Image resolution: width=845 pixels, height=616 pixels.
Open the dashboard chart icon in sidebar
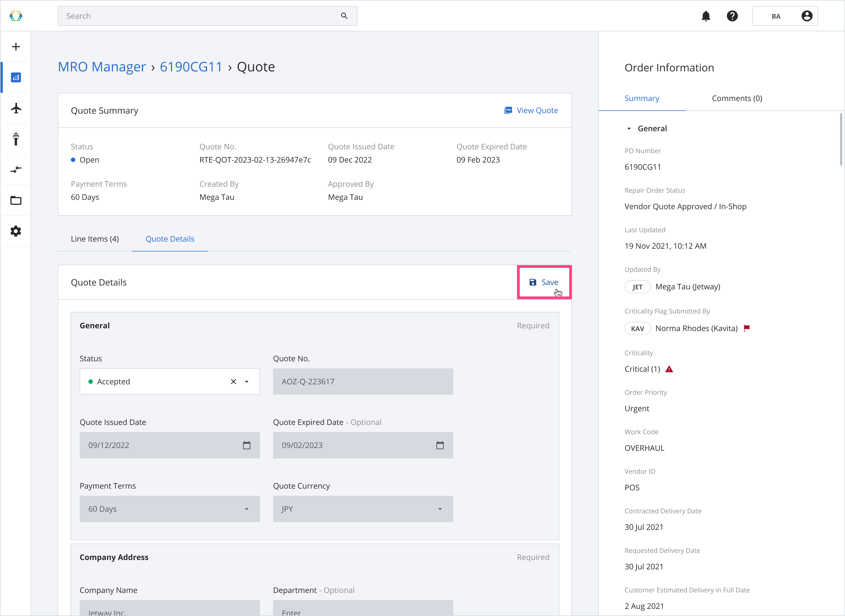coord(16,78)
